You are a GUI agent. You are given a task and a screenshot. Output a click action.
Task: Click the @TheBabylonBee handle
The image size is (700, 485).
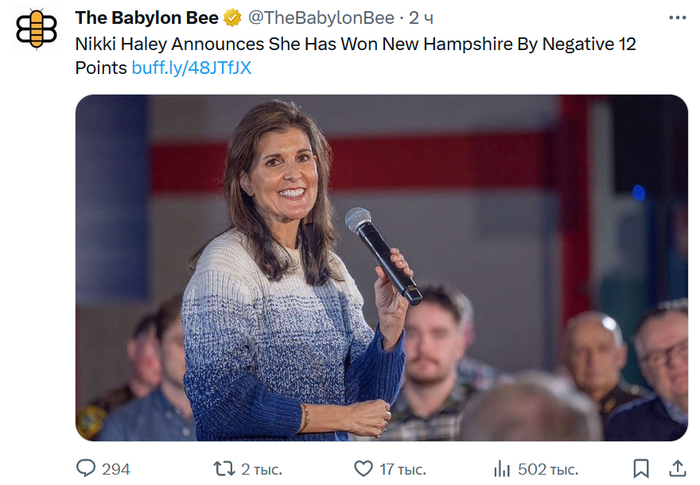click(320, 18)
